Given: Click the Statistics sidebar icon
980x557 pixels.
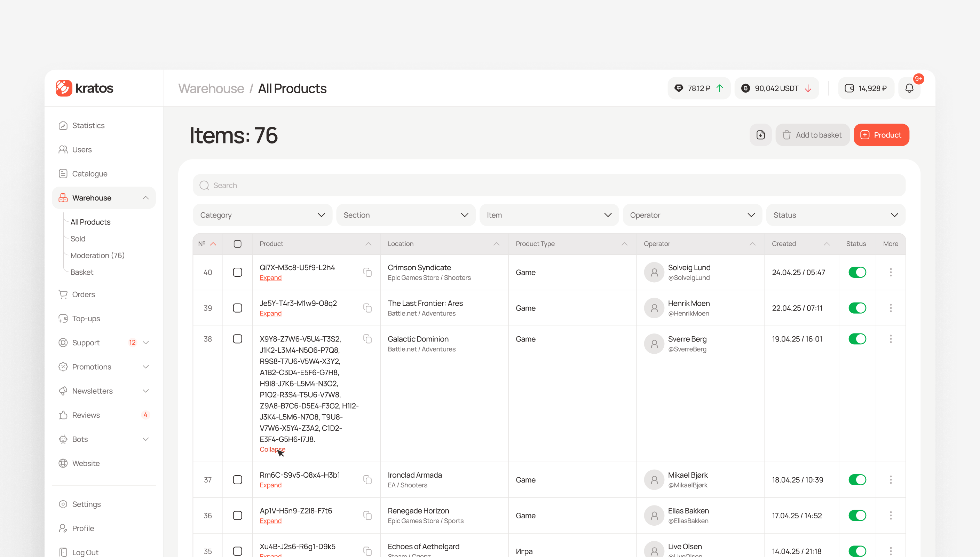Looking at the screenshot, I should click(x=63, y=125).
